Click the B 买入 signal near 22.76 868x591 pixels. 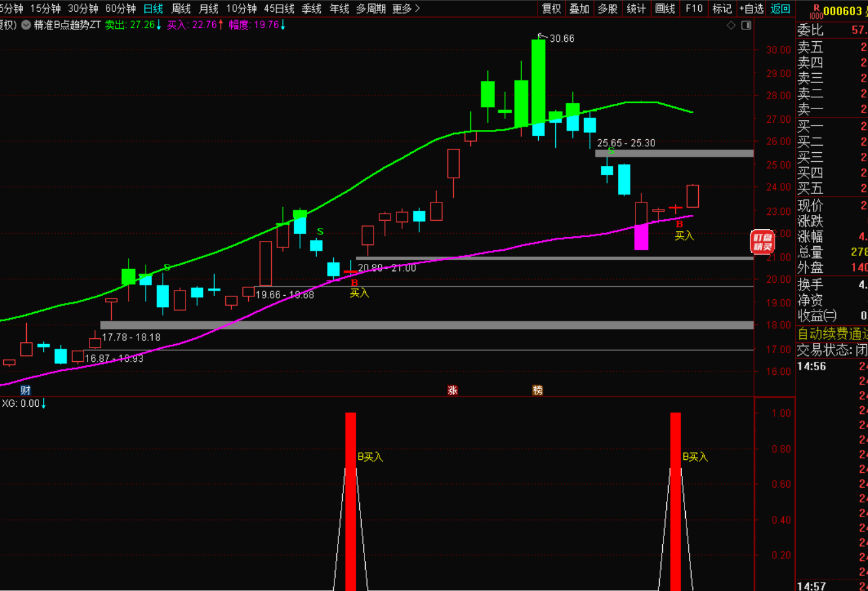[x=681, y=230]
